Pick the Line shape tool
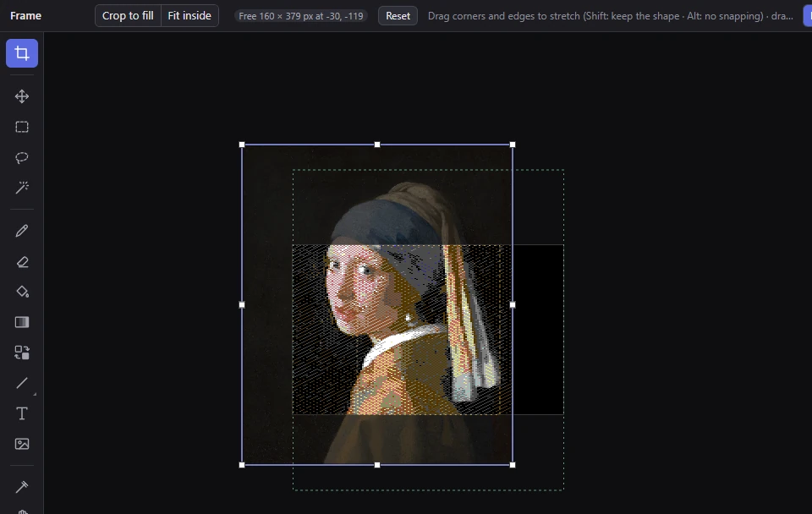Screen dimensions: 812x514 pos(22,383)
